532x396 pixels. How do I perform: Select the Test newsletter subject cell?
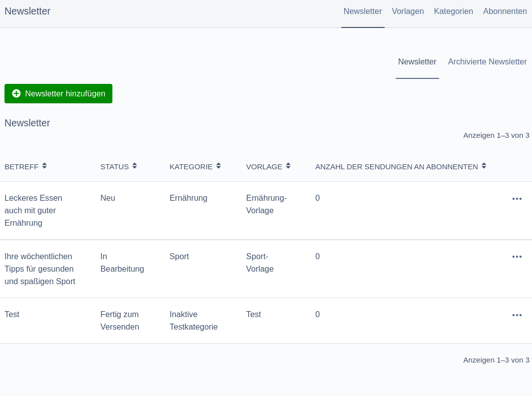point(12,314)
